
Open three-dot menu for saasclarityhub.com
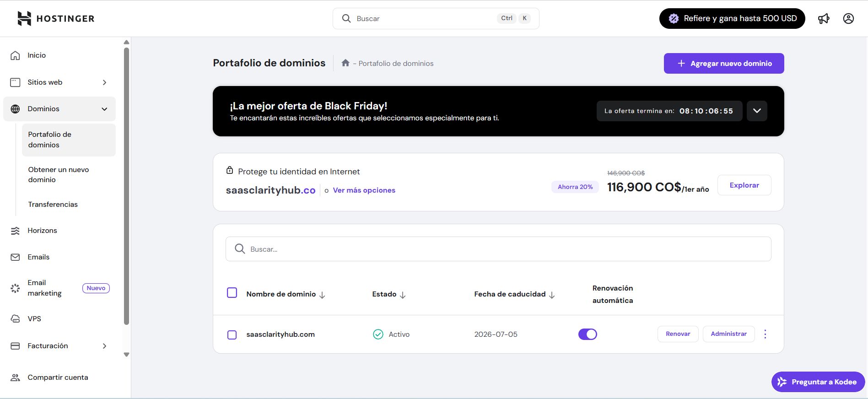click(x=765, y=334)
